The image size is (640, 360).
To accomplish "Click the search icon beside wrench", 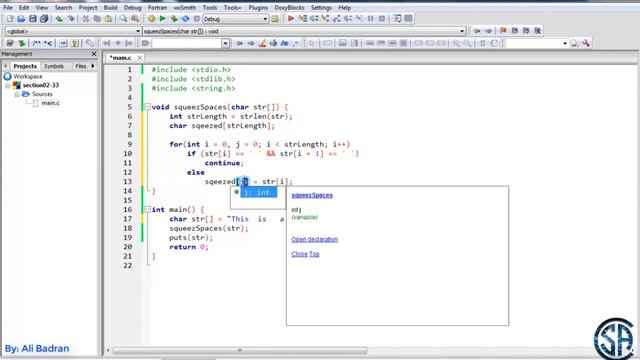I will [574, 43].
